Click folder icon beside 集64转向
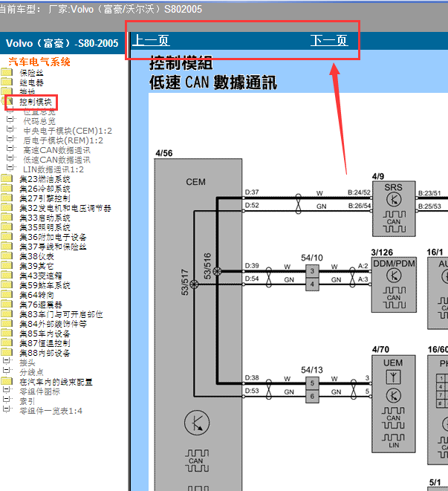Viewport: 448px width, 491px height. point(7,295)
